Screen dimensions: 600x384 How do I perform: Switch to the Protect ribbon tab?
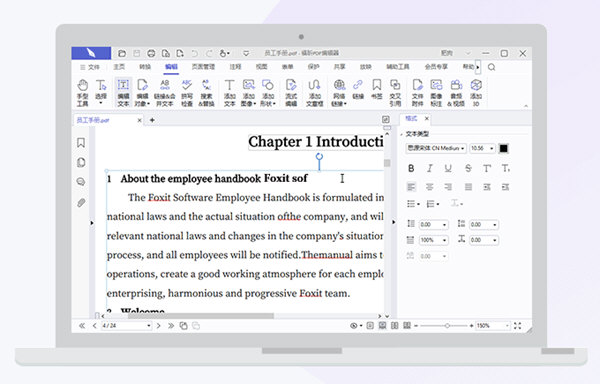313,67
